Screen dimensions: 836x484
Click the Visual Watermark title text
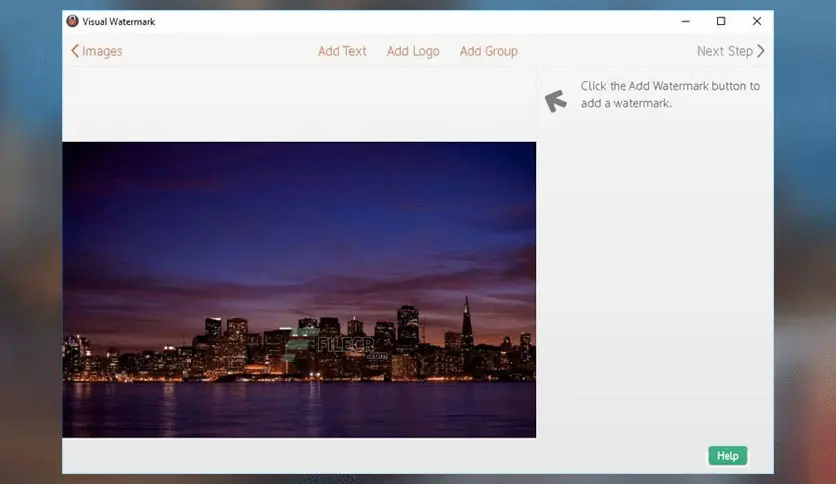118,22
